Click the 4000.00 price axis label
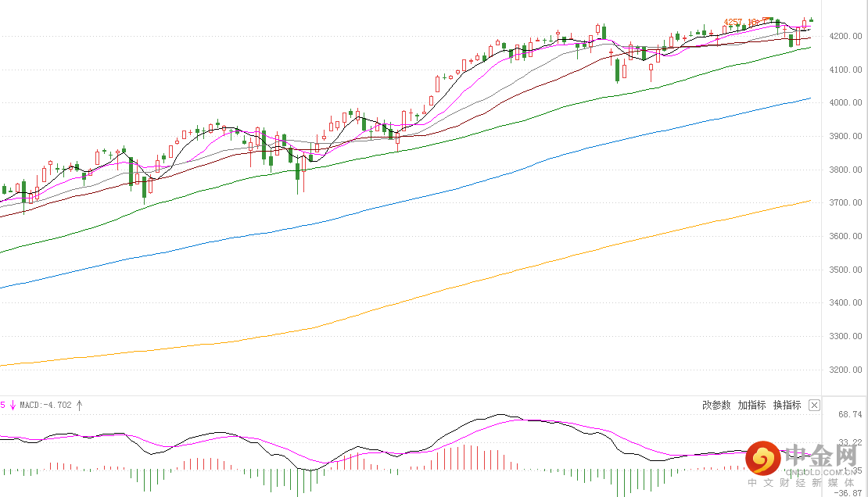The image size is (868, 497). (847, 103)
